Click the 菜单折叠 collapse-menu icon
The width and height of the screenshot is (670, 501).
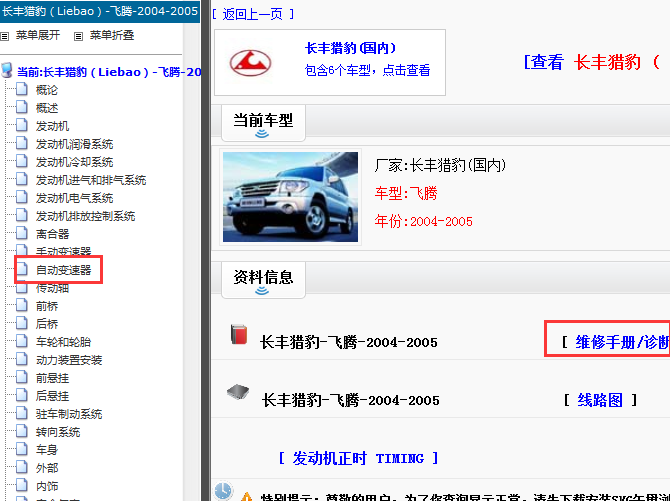78,36
